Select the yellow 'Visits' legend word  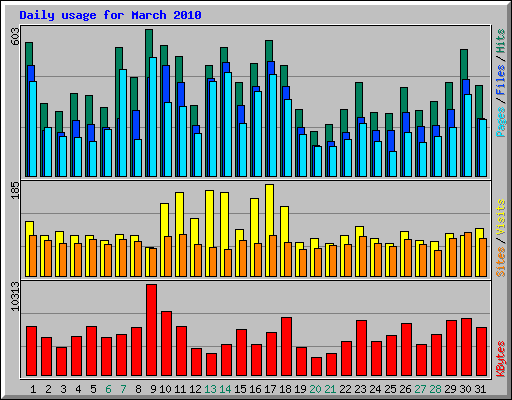(x=501, y=218)
